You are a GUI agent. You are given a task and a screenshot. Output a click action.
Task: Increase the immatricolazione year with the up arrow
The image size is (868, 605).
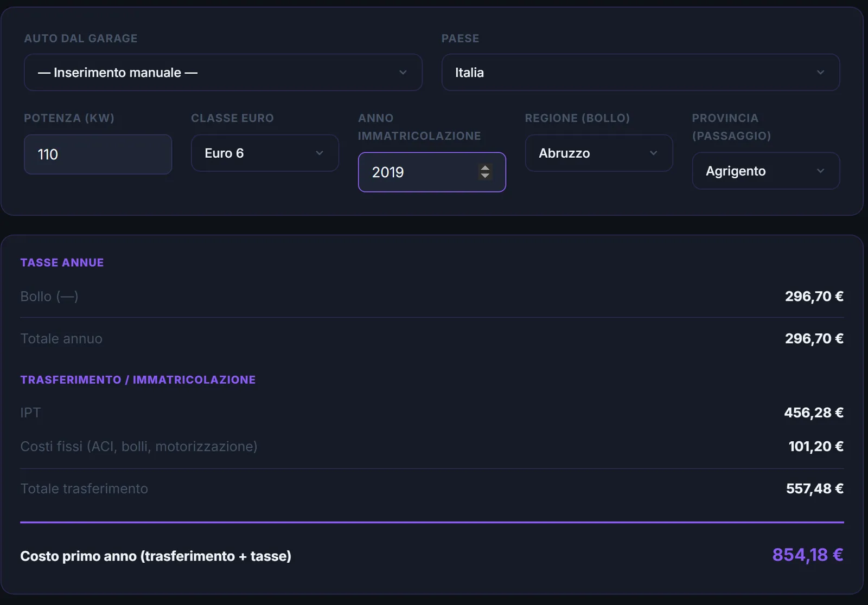click(x=485, y=168)
